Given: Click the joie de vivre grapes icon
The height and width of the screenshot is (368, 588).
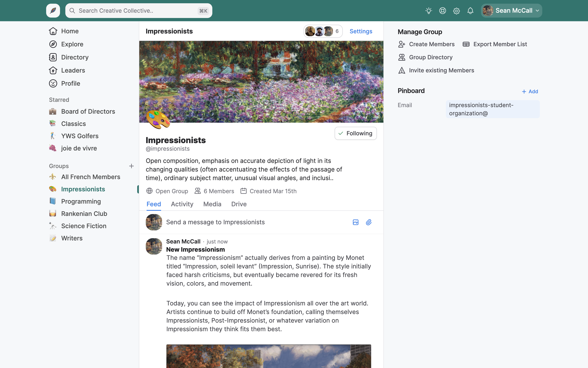Looking at the screenshot, I should pyautogui.click(x=53, y=148).
